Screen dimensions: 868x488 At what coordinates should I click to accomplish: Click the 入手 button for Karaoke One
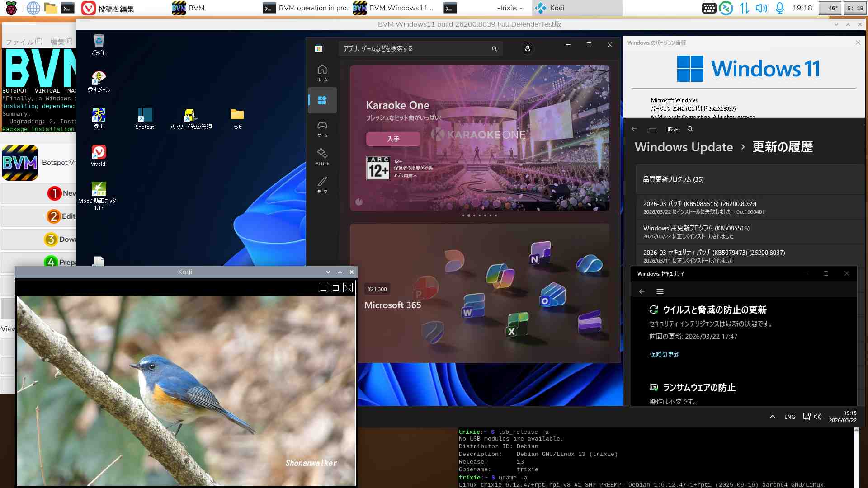393,139
